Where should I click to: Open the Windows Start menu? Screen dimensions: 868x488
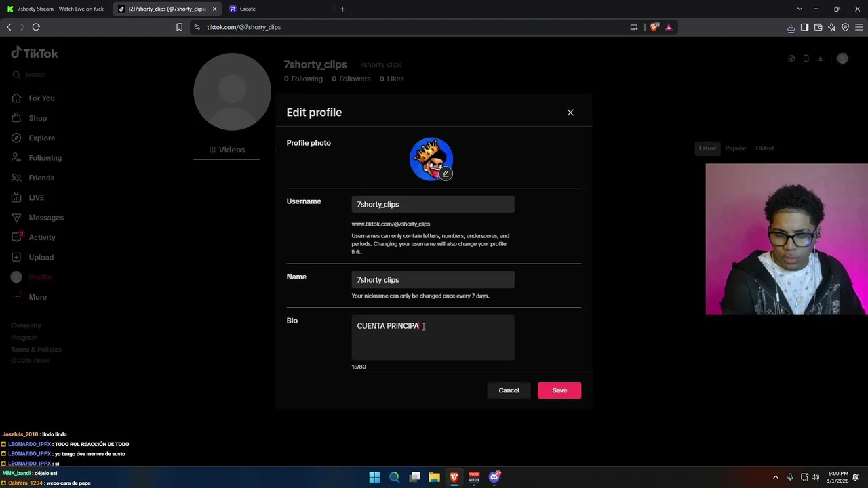pos(374,477)
